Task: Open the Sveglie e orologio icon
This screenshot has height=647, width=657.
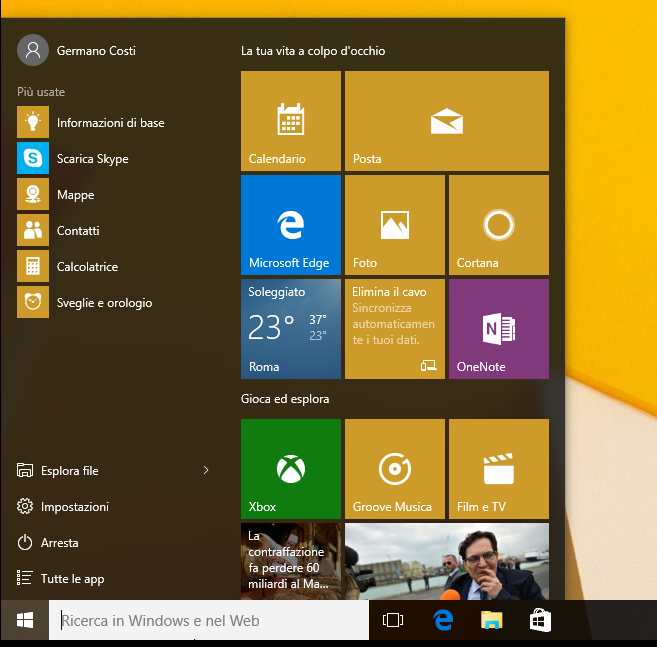Action: click(33, 302)
